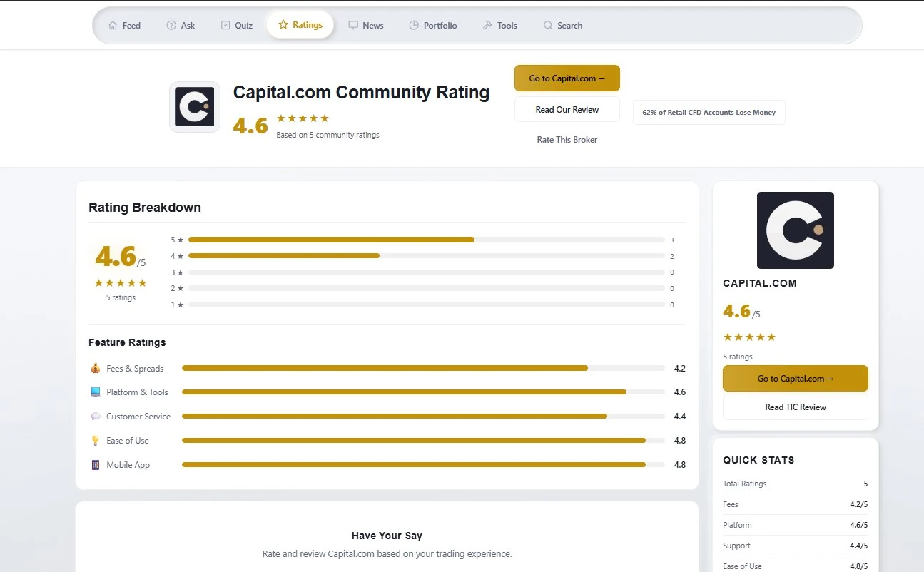Open the Search tab

coord(563,26)
